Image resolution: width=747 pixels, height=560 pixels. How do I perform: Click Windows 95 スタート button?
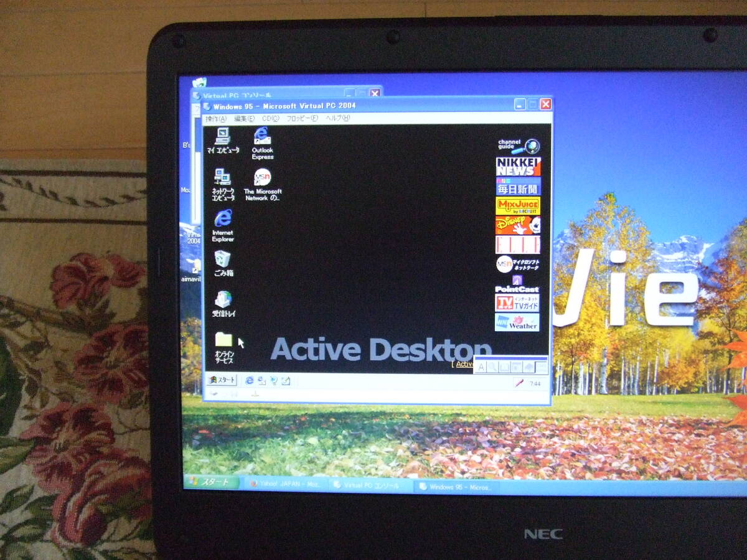222,380
